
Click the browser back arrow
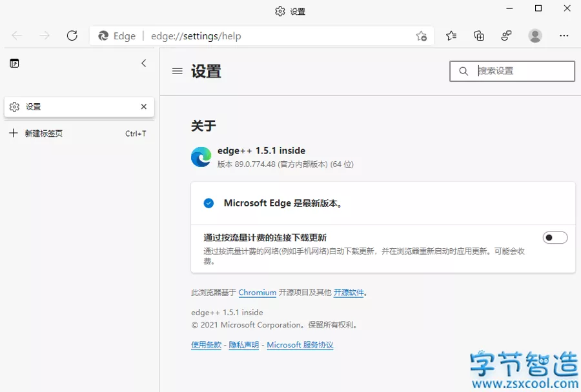click(17, 35)
